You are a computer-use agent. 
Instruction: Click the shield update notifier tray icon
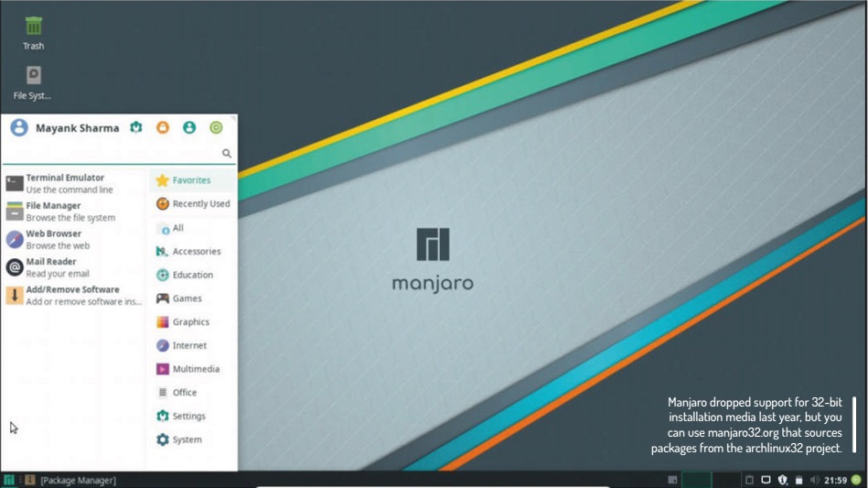coord(782,480)
